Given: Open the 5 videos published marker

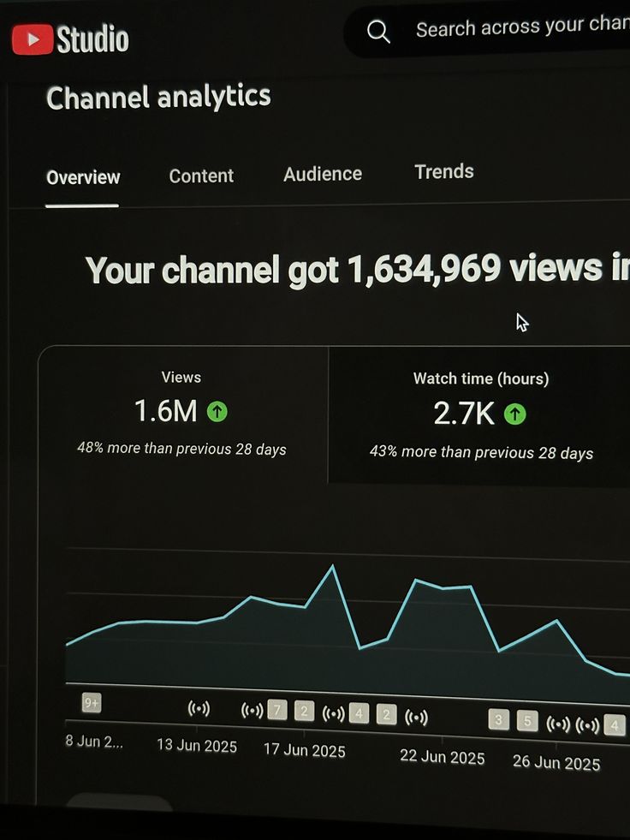Looking at the screenshot, I should click(527, 721).
